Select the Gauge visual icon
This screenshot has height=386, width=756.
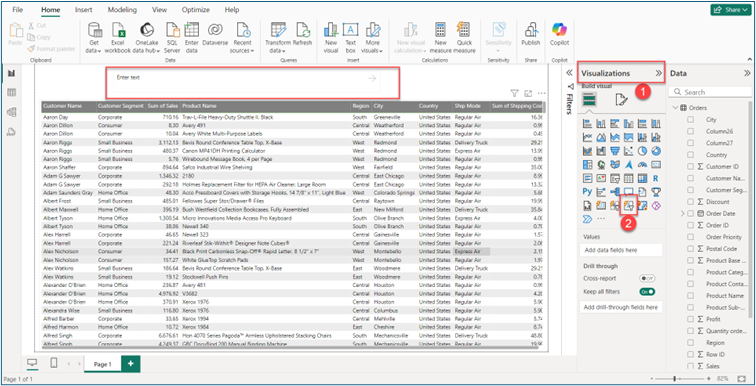tap(642, 165)
